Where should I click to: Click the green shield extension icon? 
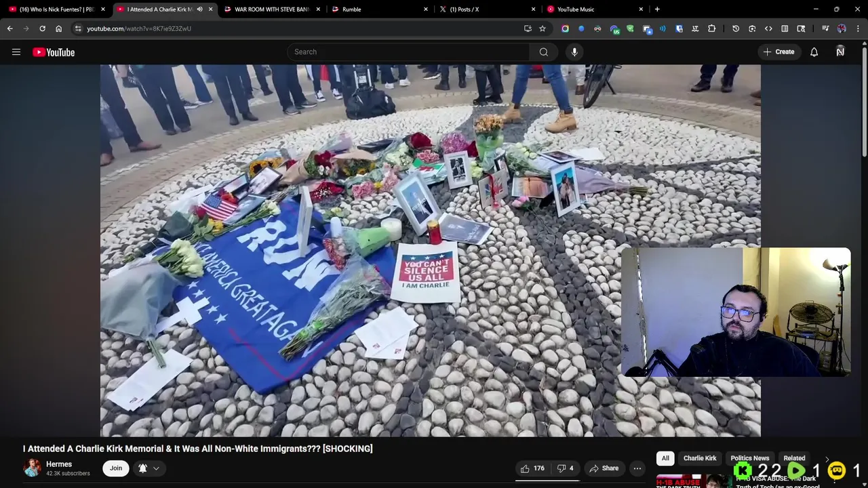coord(630,28)
